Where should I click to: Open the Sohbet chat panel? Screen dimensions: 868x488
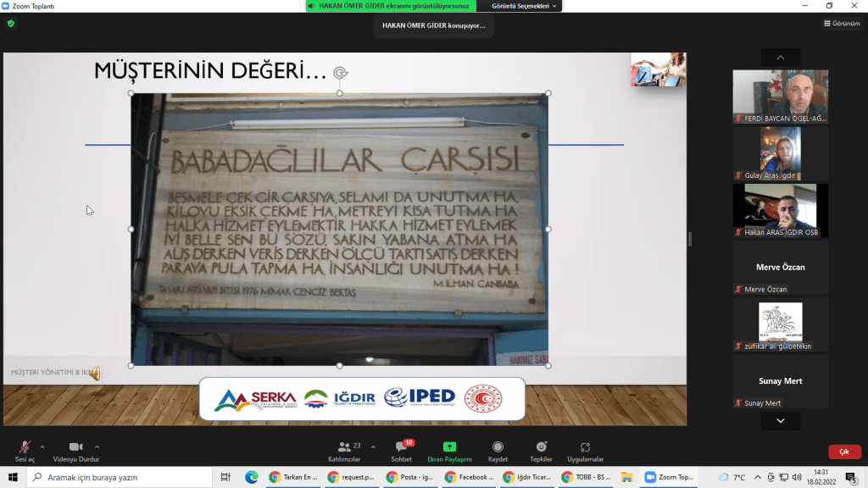pos(401,451)
